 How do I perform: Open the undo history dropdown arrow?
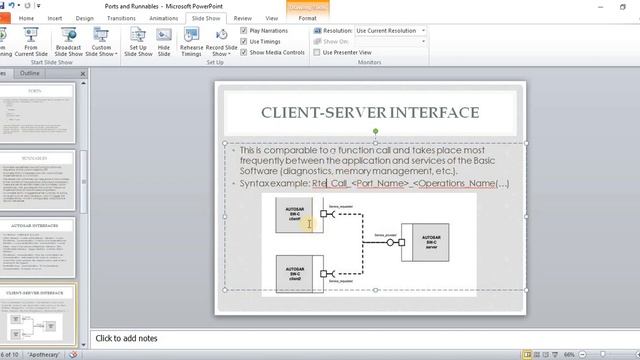coord(19,6)
